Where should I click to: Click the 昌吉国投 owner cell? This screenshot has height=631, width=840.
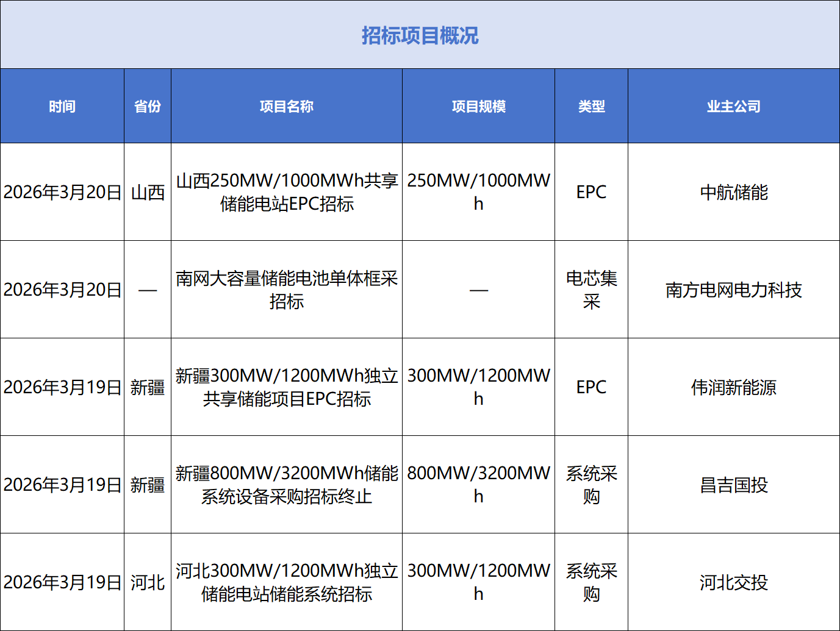click(734, 485)
